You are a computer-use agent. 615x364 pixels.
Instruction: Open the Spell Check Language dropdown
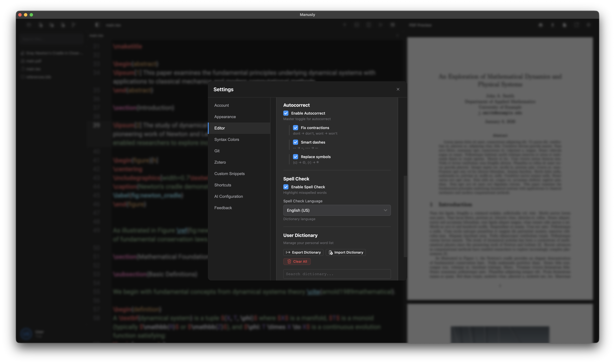tap(337, 210)
